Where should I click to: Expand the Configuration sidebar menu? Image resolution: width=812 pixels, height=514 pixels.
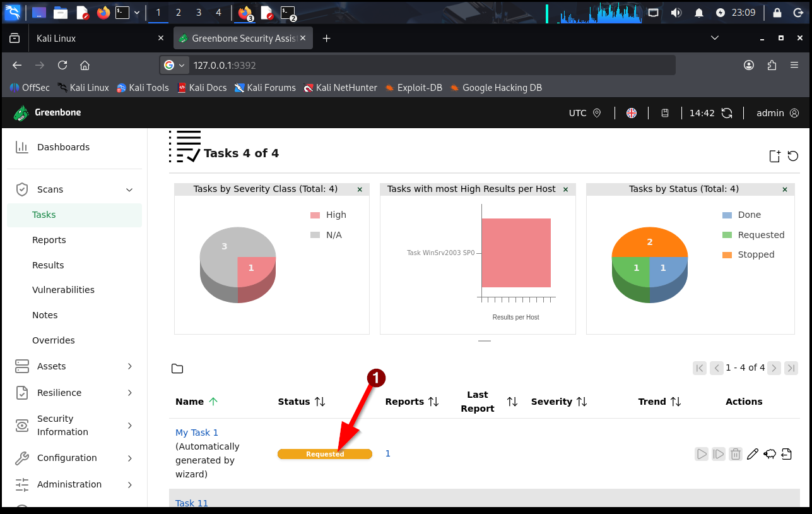tap(129, 458)
